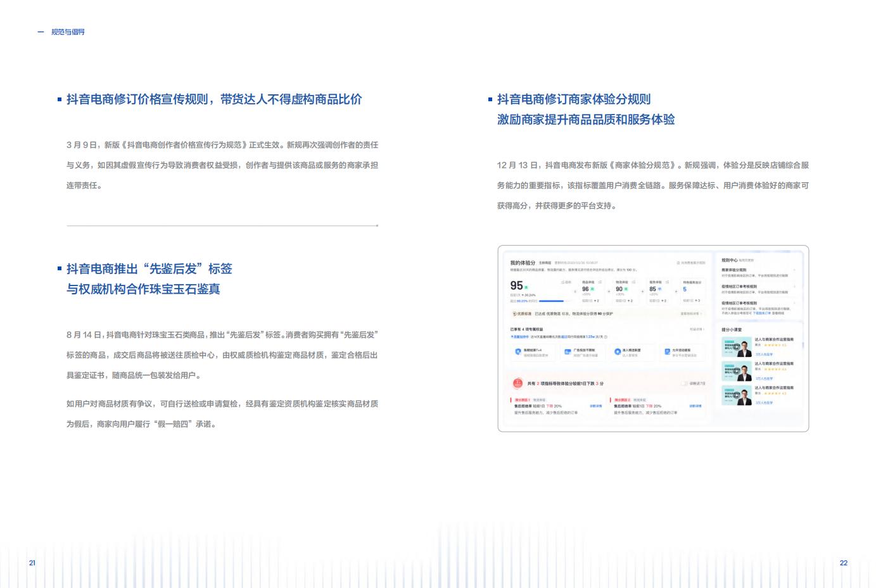Click the overall score 95
Screen dimensions: 876x588
click(516, 285)
